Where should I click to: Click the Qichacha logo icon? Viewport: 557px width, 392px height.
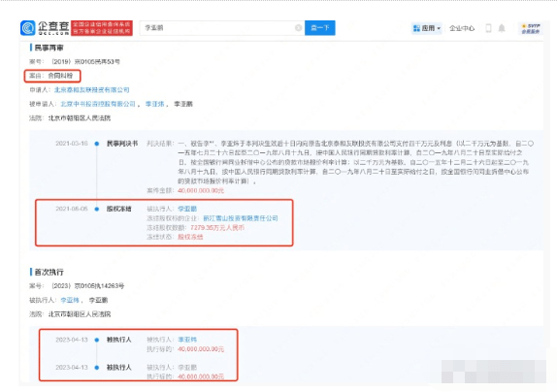click(x=28, y=28)
